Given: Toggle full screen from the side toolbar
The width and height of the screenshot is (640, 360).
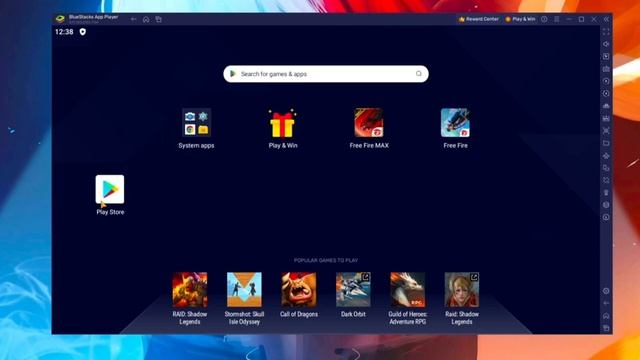Looking at the screenshot, I should point(606,31).
